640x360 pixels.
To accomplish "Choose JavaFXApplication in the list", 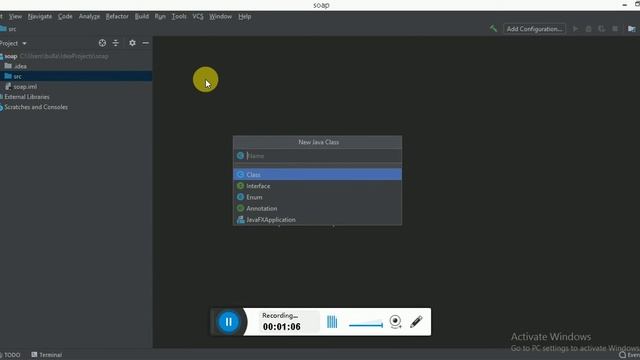I will point(317,220).
